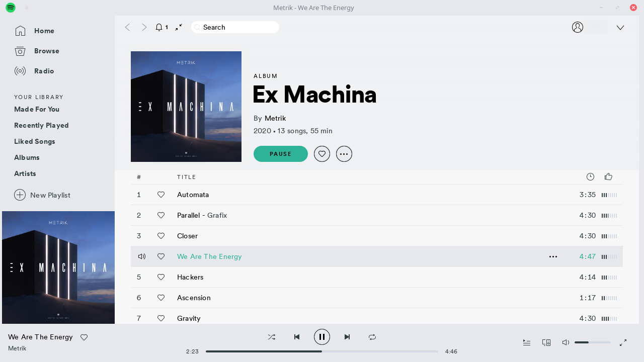Save album with heart button in header
Screen dimensions: 644x362
point(322,154)
